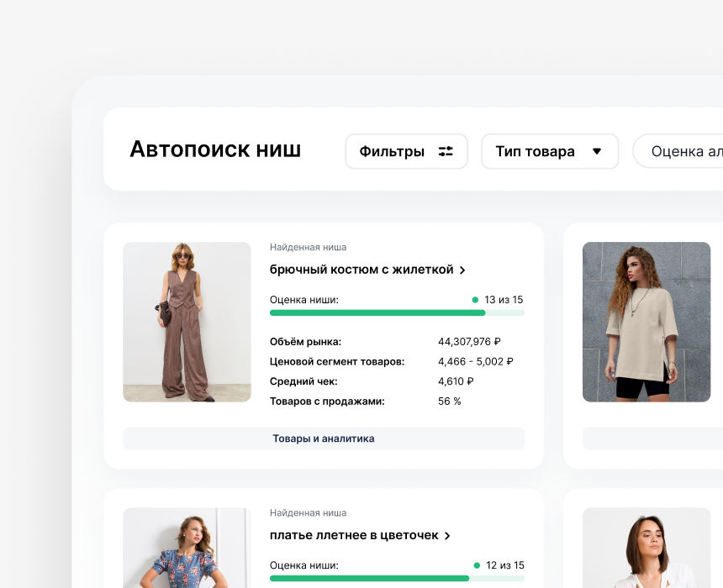723x588 pixels.
Task: Click the green dot next to 12 из 15
Action: coord(477,565)
